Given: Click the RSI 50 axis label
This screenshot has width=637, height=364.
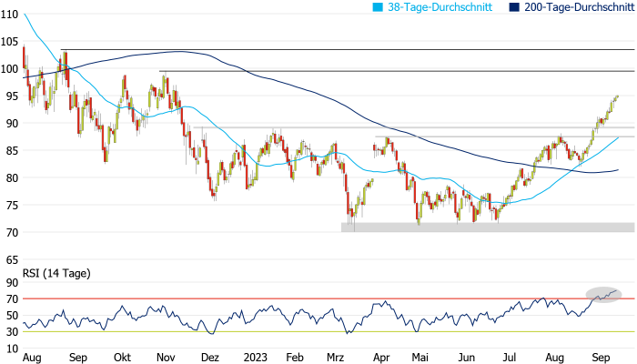Looking at the screenshot, I should [11, 315].
